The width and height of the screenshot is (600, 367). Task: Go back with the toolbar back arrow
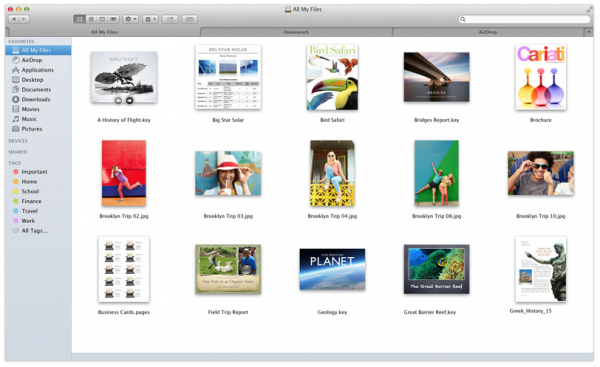pyautogui.click(x=14, y=19)
